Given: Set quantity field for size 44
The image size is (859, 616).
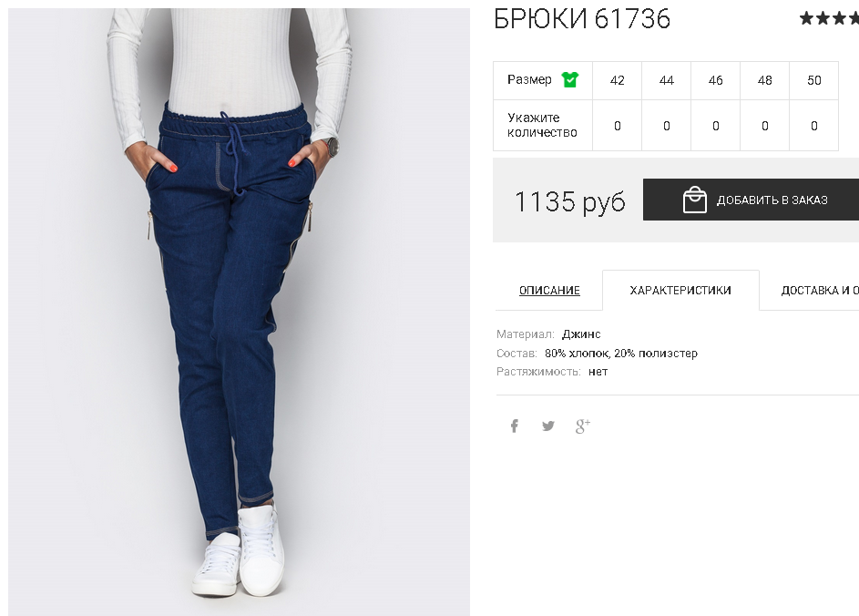Looking at the screenshot, I should 667,126.
